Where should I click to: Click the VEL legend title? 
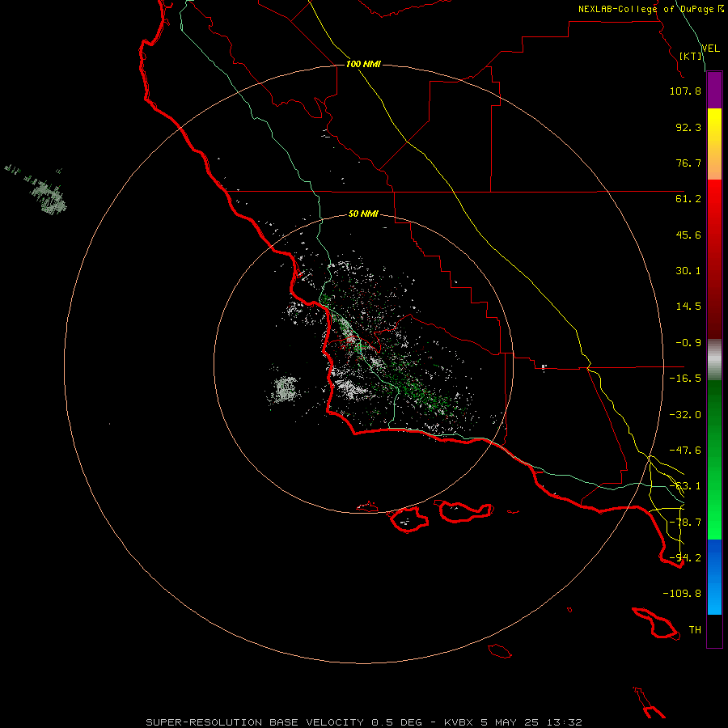710,49
